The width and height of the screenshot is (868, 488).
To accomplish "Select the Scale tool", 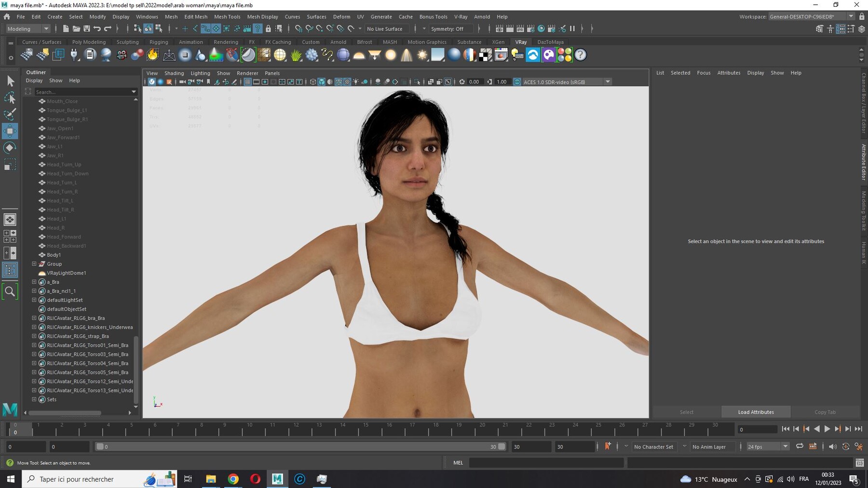I will pyautogui.click(x=10, y=164).
